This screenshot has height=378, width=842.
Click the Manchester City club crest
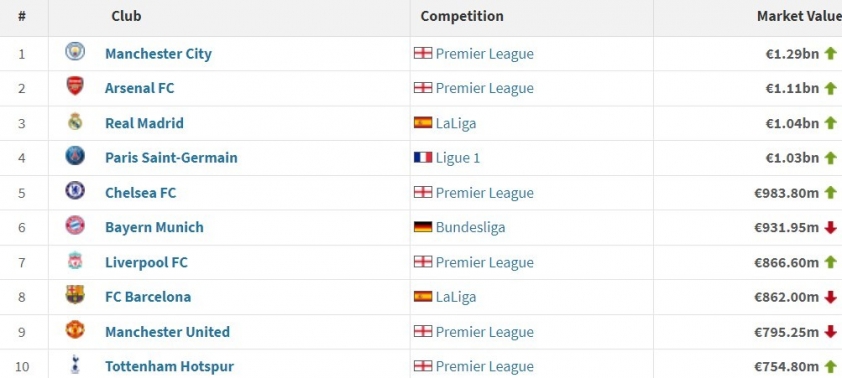click(75, 52)
